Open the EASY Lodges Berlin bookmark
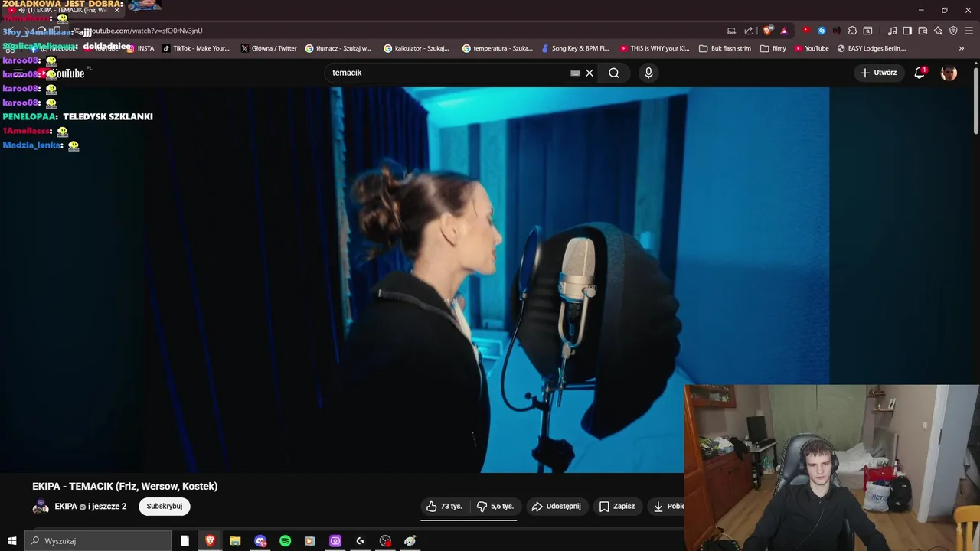Screen dimensions: 980x551 (871, 48)
